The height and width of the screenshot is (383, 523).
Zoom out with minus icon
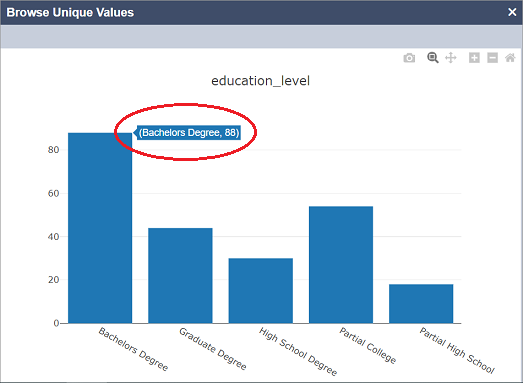pyautogui.click(x=492, y=58)
